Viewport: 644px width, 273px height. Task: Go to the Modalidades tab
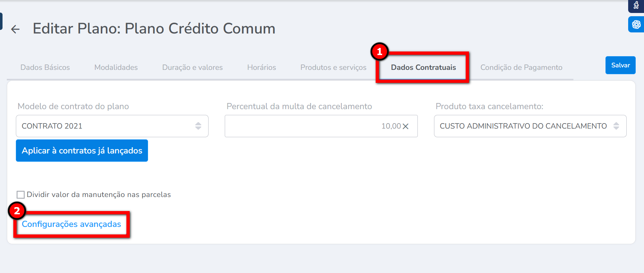pyautogui.click(x=116, y=67)
